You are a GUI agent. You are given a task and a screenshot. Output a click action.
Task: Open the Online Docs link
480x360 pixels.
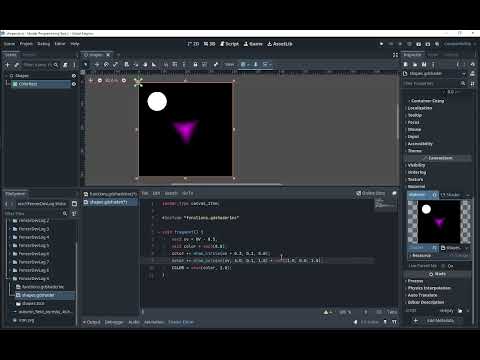point(371,193)
